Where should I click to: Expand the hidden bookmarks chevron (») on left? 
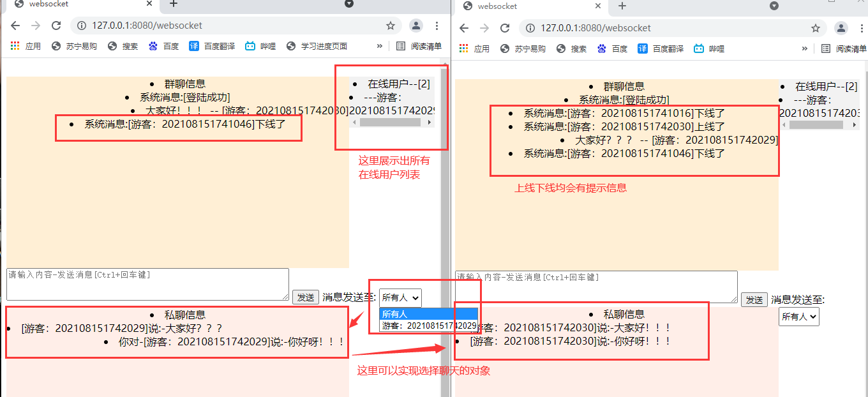[379, 45]
